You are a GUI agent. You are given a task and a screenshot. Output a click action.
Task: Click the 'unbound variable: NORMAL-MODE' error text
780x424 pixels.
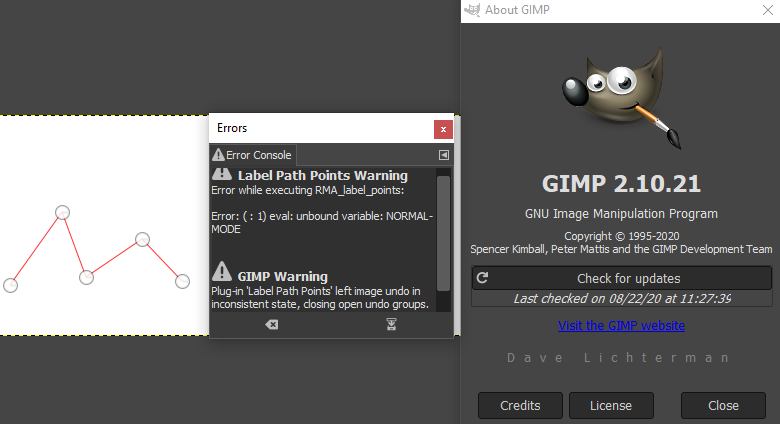[321, 222]
